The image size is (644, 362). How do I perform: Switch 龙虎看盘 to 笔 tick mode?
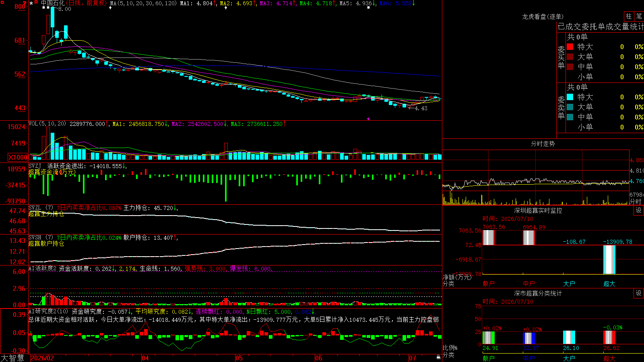(639, 16)
